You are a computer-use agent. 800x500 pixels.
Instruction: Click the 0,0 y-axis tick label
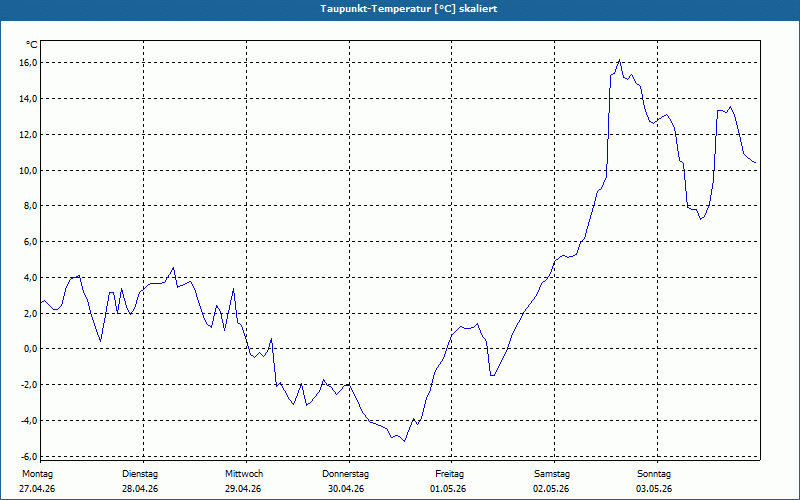pyautogui.click(x=30, y=349)
